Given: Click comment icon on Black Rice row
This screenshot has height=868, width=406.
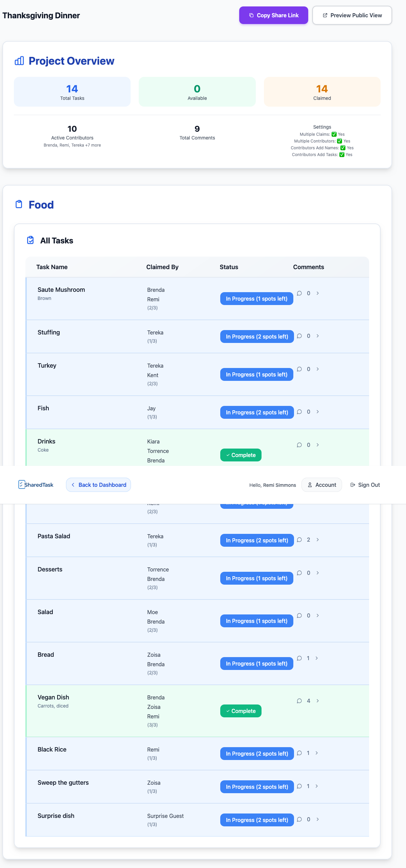Looking at the screenshot, I should [299, 753].
